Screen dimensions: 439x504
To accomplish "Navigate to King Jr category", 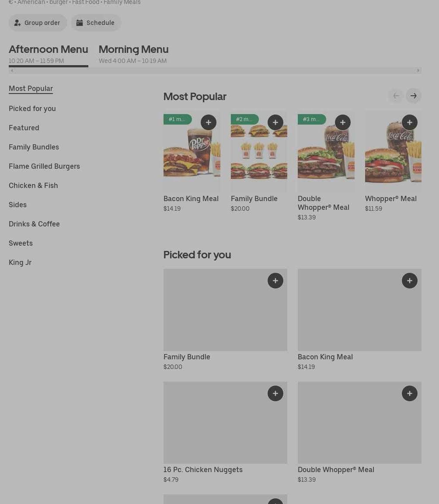I will [20, 262].
